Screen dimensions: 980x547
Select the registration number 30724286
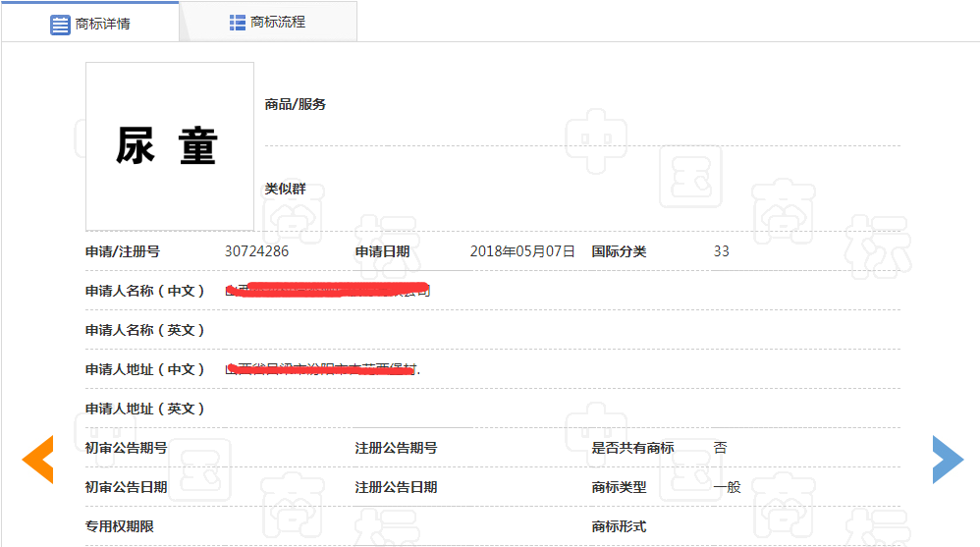coord(256,251)
